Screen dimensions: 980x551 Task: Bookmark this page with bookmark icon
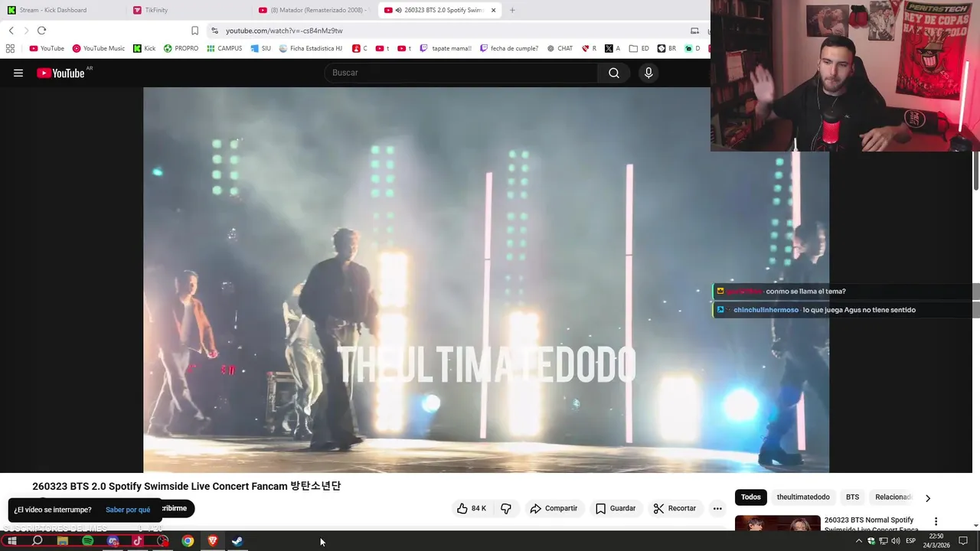194,31
